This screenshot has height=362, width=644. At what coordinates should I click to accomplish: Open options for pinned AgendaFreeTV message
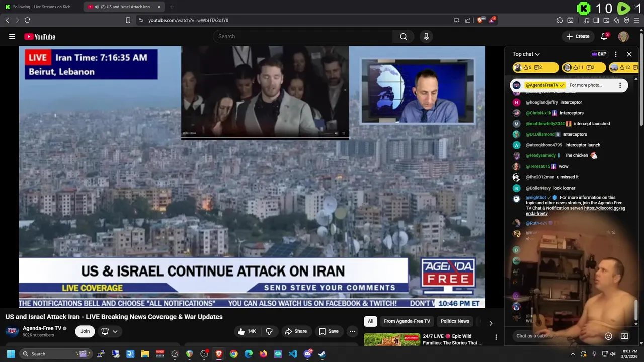tap(620, 85)
